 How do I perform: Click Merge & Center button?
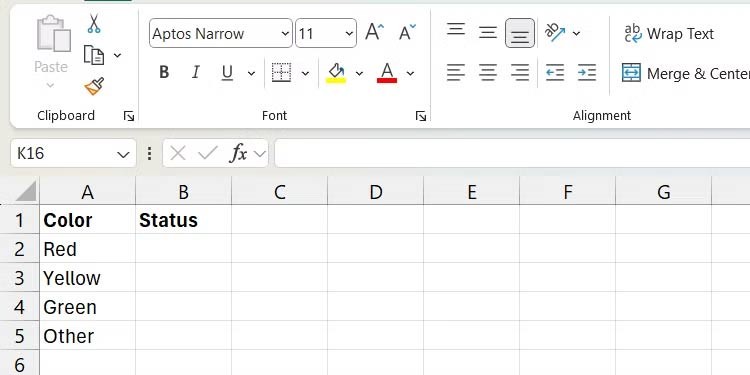pos(685,73)
